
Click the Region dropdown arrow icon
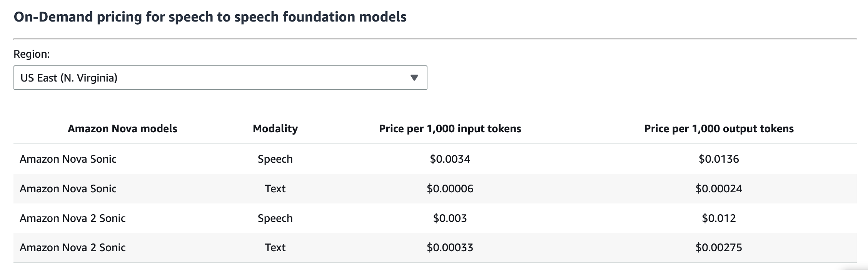(x=414, y=78)
